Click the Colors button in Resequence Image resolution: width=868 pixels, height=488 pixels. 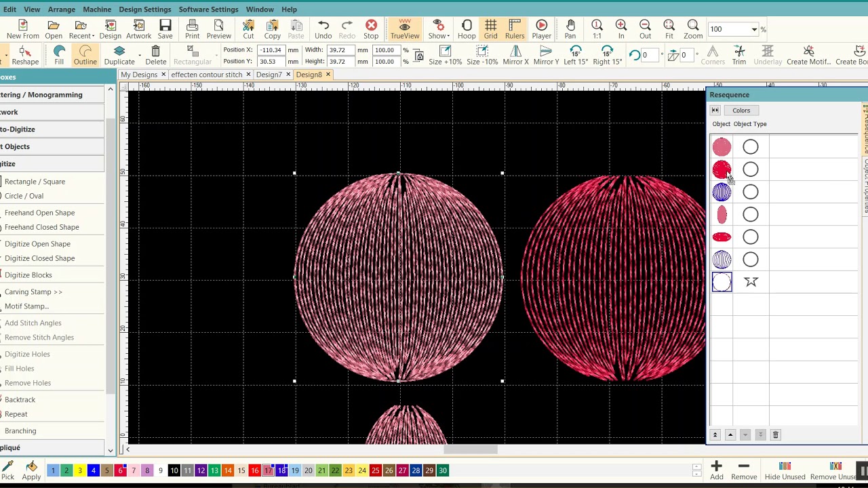pyautogui.click(x=741, y=110)
